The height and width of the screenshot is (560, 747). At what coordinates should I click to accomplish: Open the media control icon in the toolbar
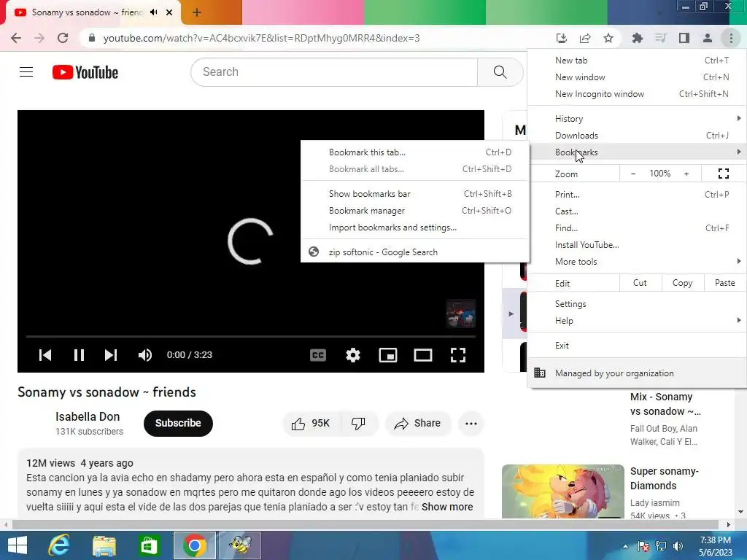(661, 38)
